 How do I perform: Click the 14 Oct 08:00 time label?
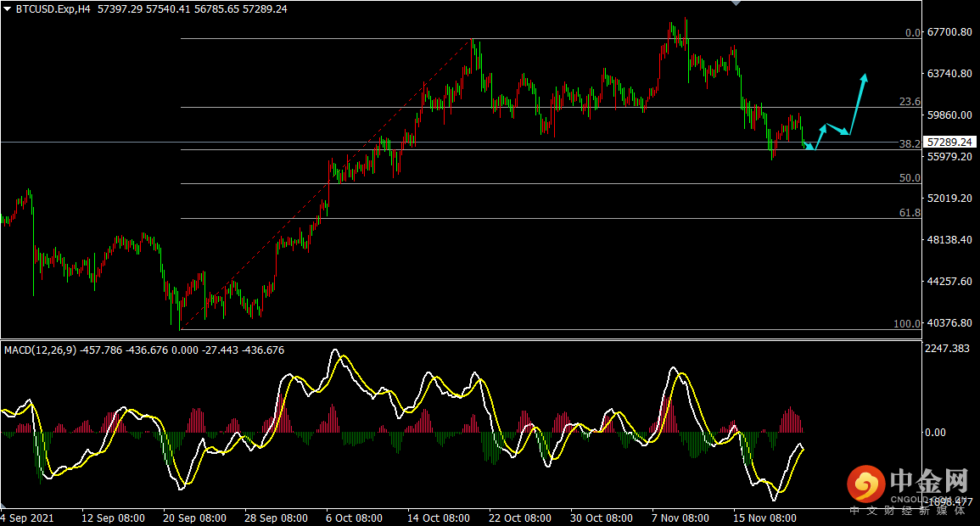click(438, 518)
